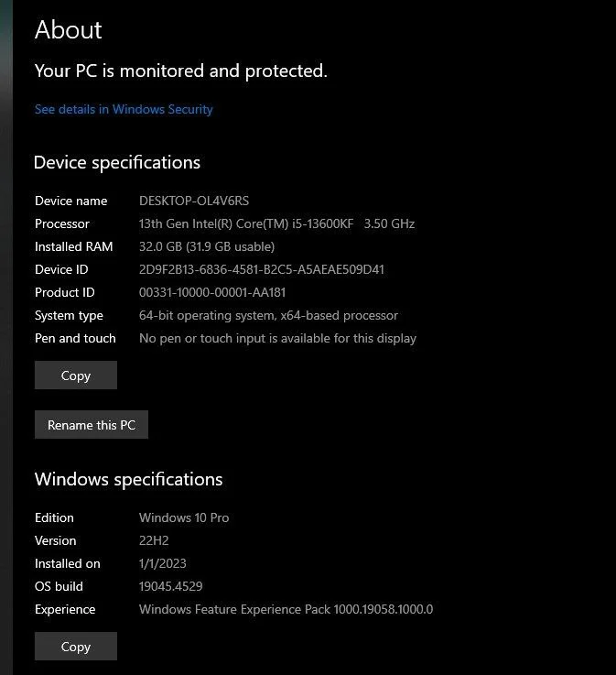The height and width of the screenshot is (675, 616).
Task: Click the Device ID value text
Action: [261, 269]
